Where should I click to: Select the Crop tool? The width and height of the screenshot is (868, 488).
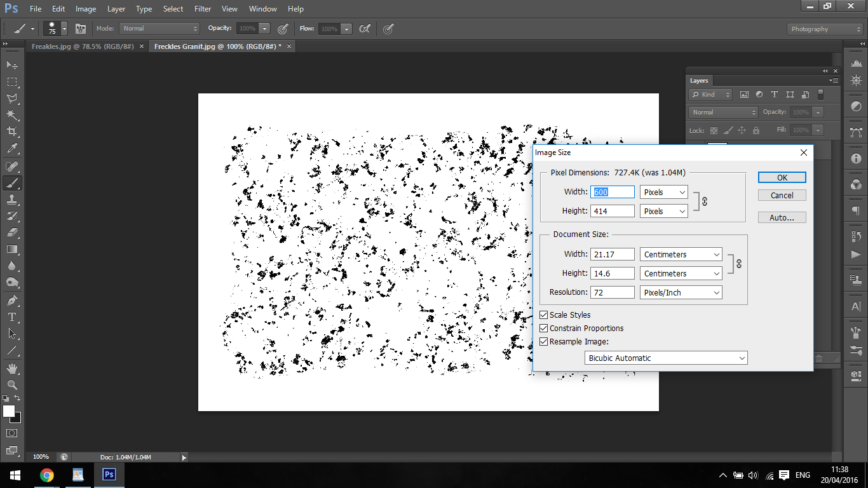(x=12, y=132)
